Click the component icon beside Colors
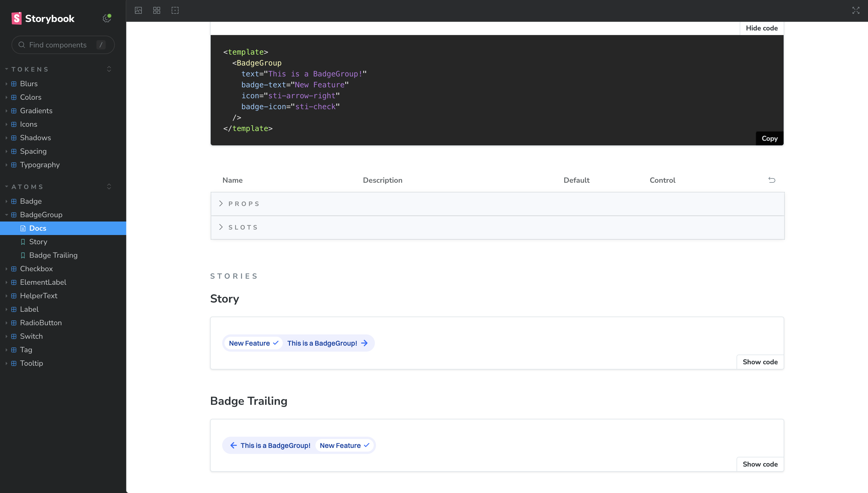Image resolution: width=868 pixels, height=493 pixels. coord(14,97)
